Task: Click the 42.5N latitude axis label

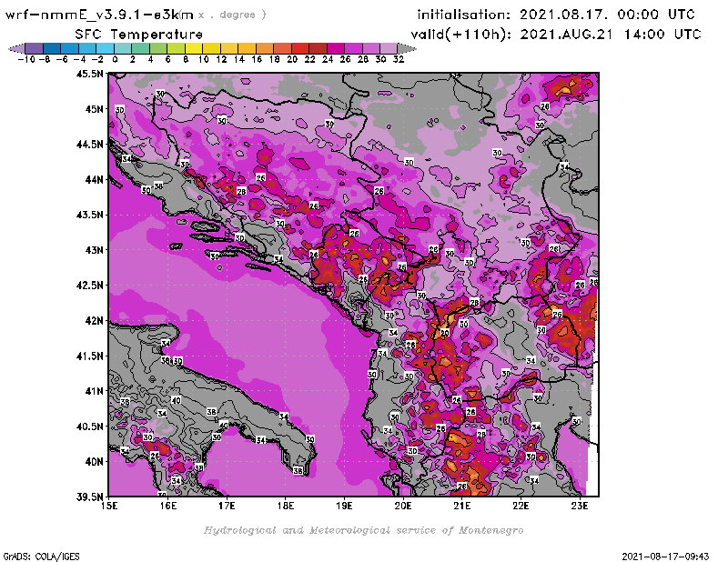Action: pyautogui.click(x=89, y=286)
